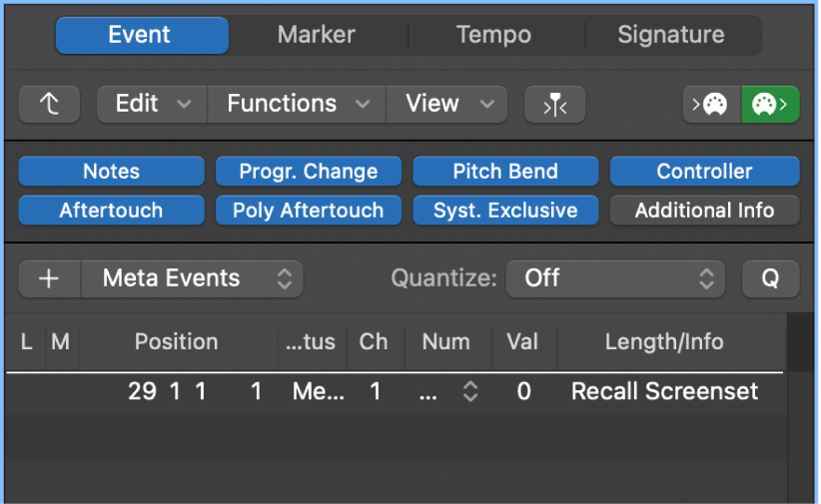Open the Signature tab

pos(671,35)
